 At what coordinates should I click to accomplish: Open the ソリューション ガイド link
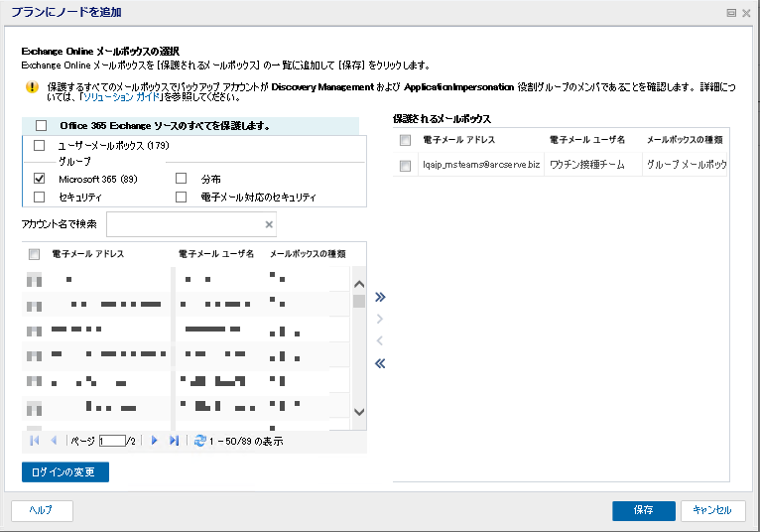[x=122, y=97]
